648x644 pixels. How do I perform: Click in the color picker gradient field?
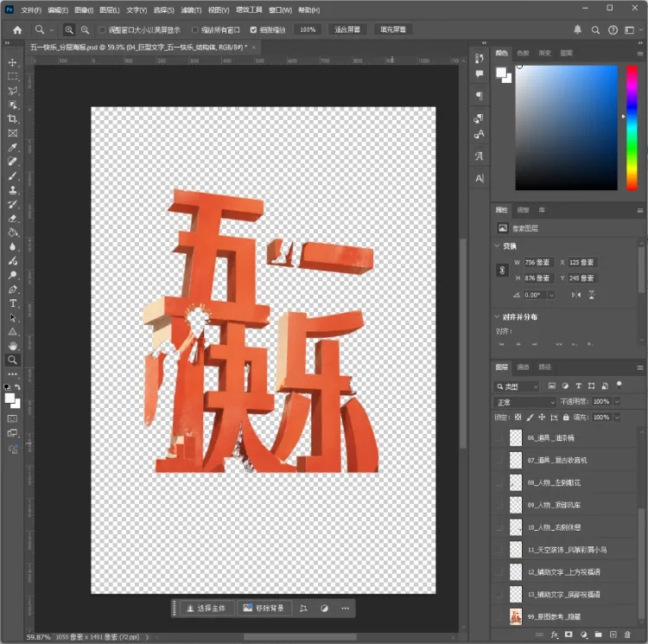pos(566,127)
